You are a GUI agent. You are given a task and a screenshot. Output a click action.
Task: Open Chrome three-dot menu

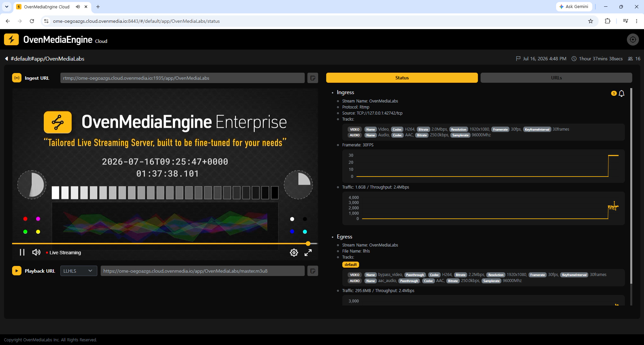coord(637,21)
